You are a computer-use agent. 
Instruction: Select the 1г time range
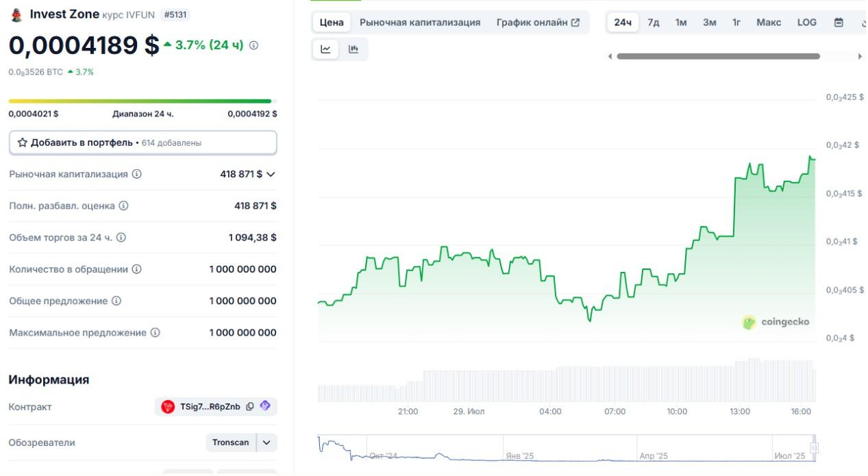(x=736, y=23)
